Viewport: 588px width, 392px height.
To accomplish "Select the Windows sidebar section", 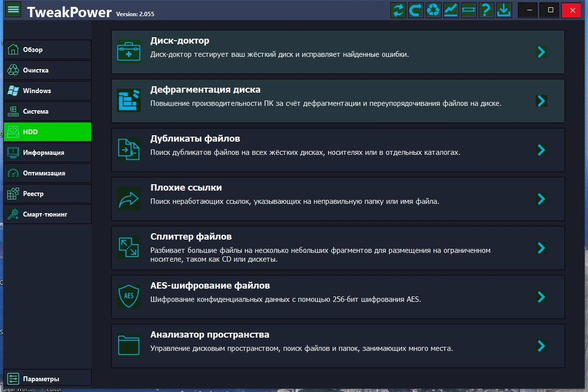I will 48,91.
